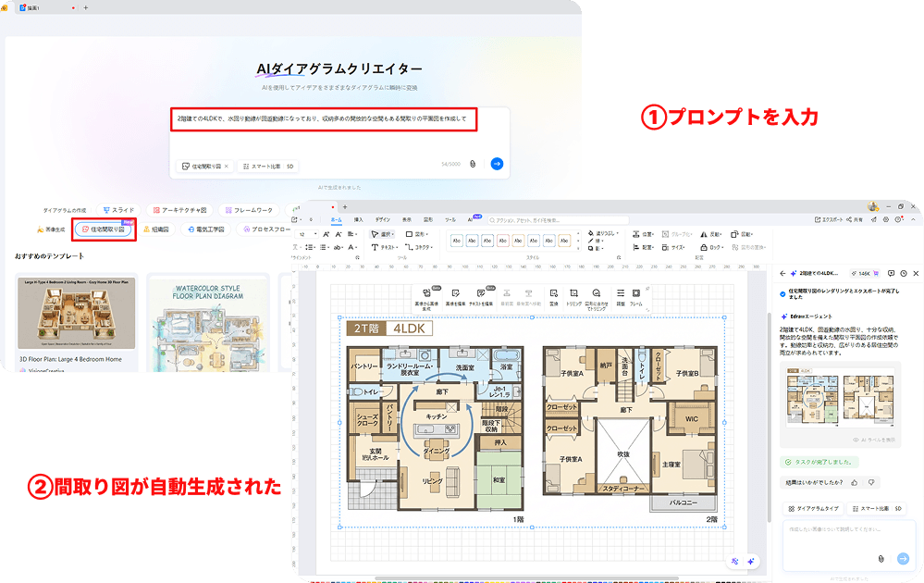Switch to the 住宅間取り図 category tab
This screenshot has height=583, width=924.
pos(102,229)
